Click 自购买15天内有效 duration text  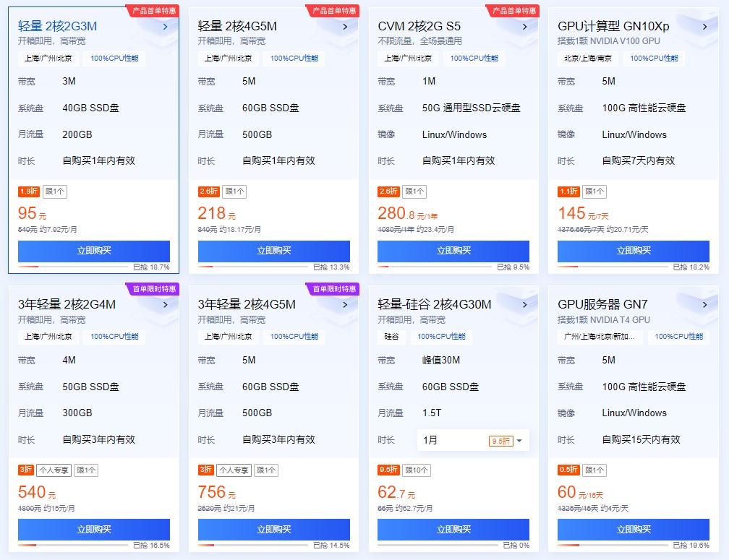[641, 439]
